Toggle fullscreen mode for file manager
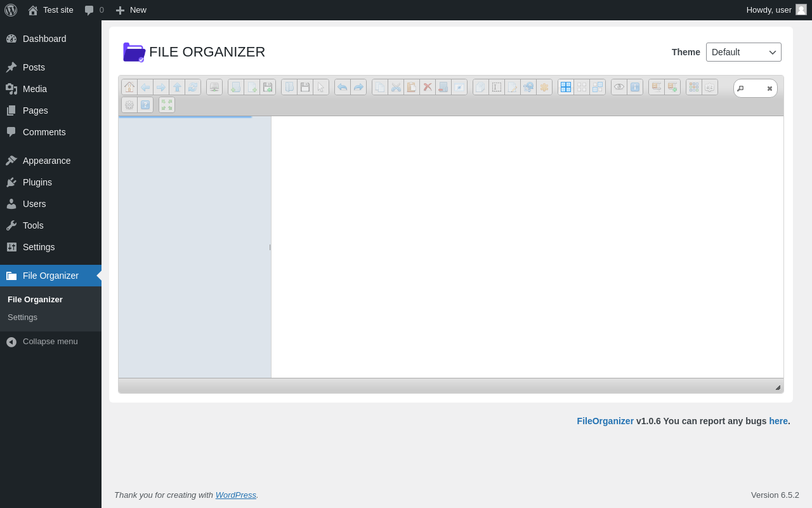The image size is (812, 508). coord(167,105)
